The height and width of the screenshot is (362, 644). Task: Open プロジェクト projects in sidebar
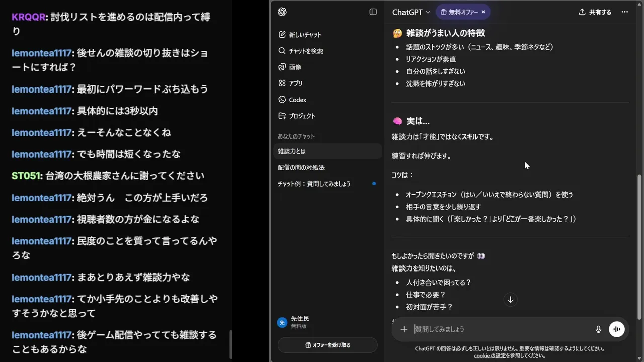(x=328, y=116)
